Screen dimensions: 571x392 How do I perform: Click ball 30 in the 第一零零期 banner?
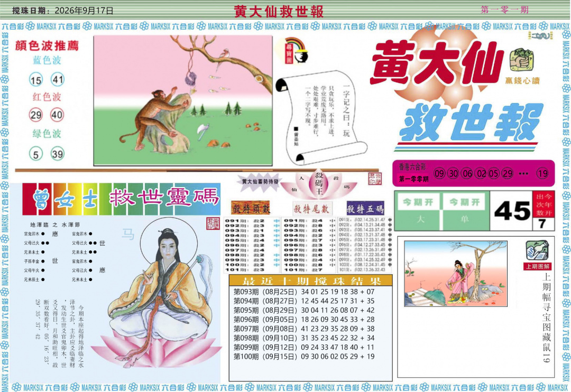[454, 173]
